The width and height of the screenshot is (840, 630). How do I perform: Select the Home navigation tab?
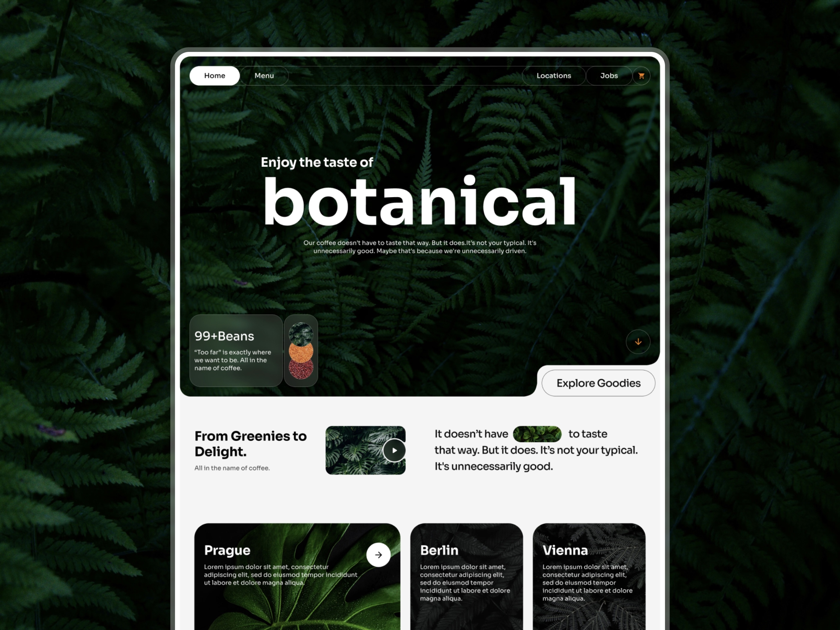coord(215,75)
